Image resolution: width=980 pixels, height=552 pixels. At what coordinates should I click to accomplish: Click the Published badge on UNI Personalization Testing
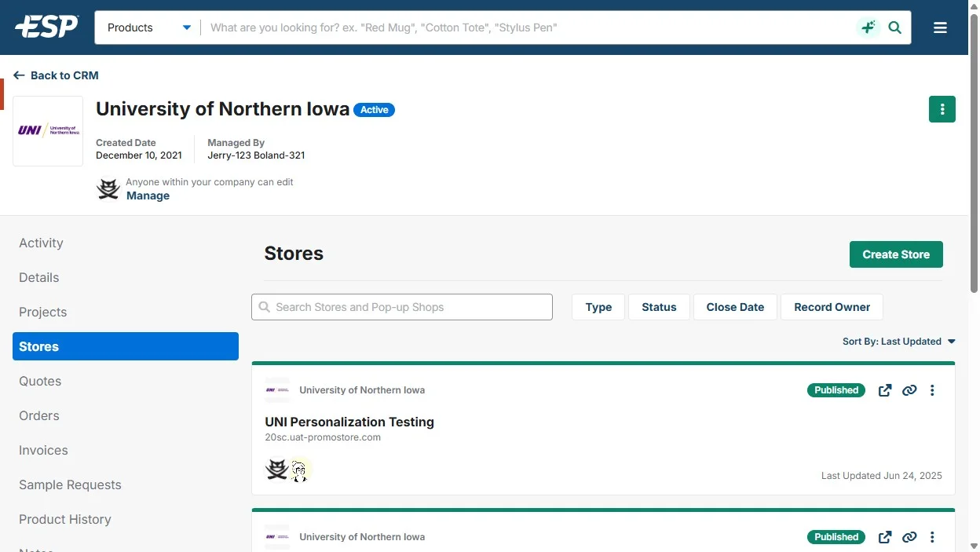point(836,390)
